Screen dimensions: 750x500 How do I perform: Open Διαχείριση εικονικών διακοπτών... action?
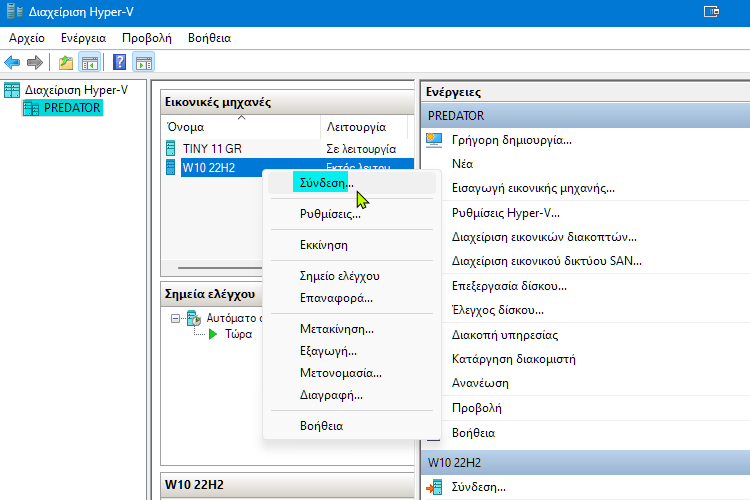544,237
